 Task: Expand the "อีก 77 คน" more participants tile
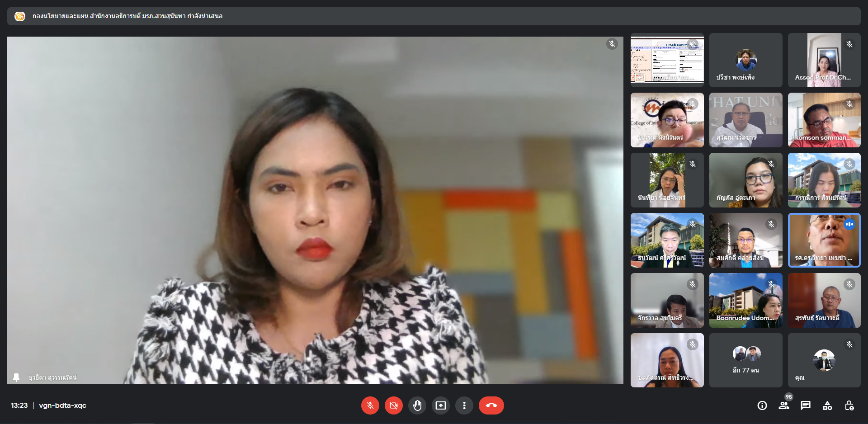[745, 360]
